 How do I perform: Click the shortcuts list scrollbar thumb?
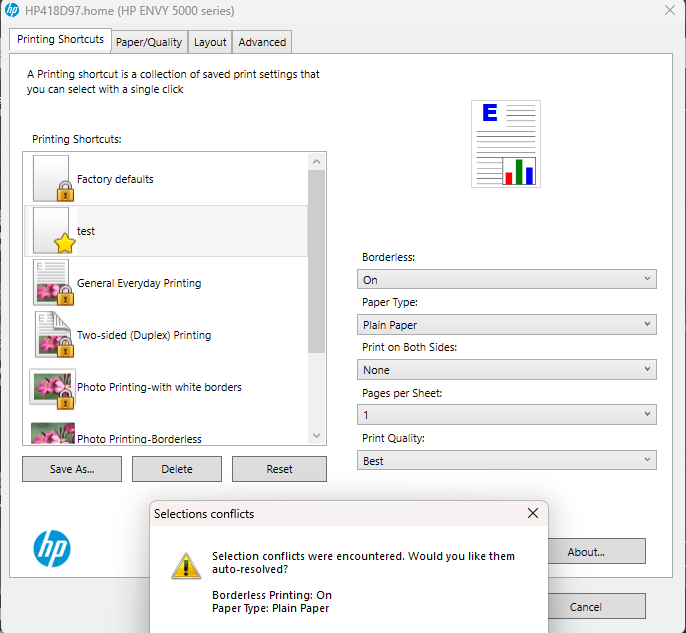316,261
